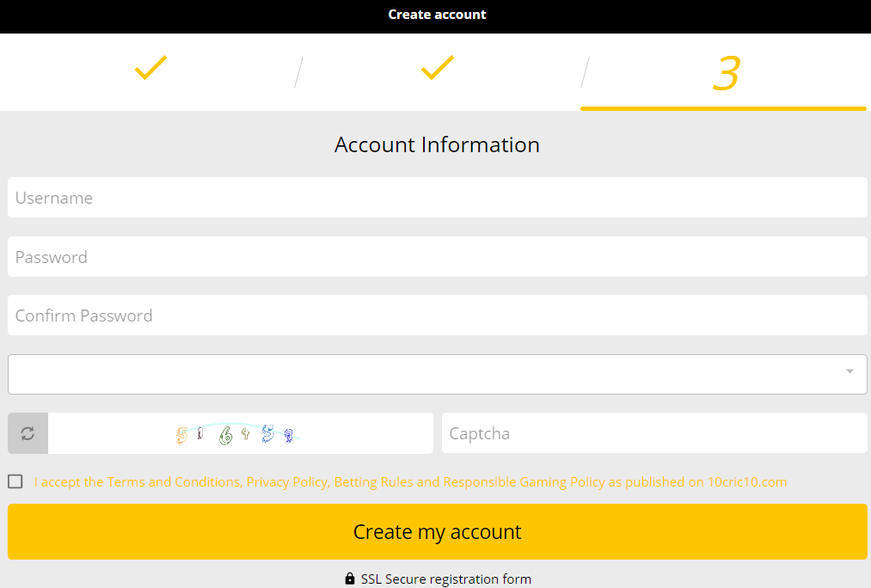This screenshot has height=588, width=871.
Task: Open the Terms and Conditions policy text
Action: [410, 482]
